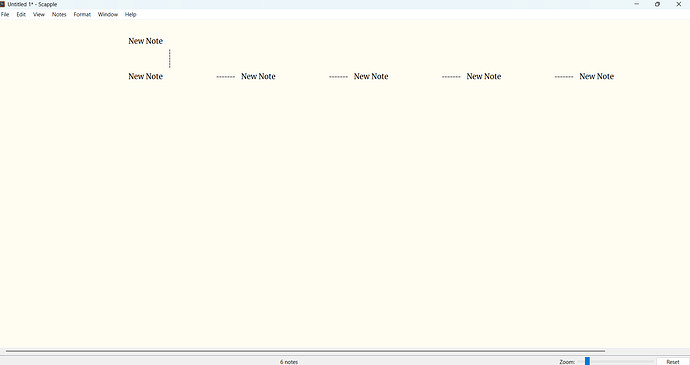Click the blue zoom slider handle
This screenshot has height=365, width=690.
point(587,361)
